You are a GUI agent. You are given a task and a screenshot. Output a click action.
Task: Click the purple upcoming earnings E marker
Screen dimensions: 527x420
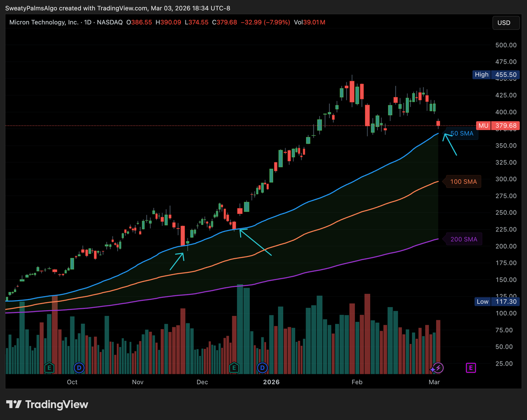click(471, 367)
